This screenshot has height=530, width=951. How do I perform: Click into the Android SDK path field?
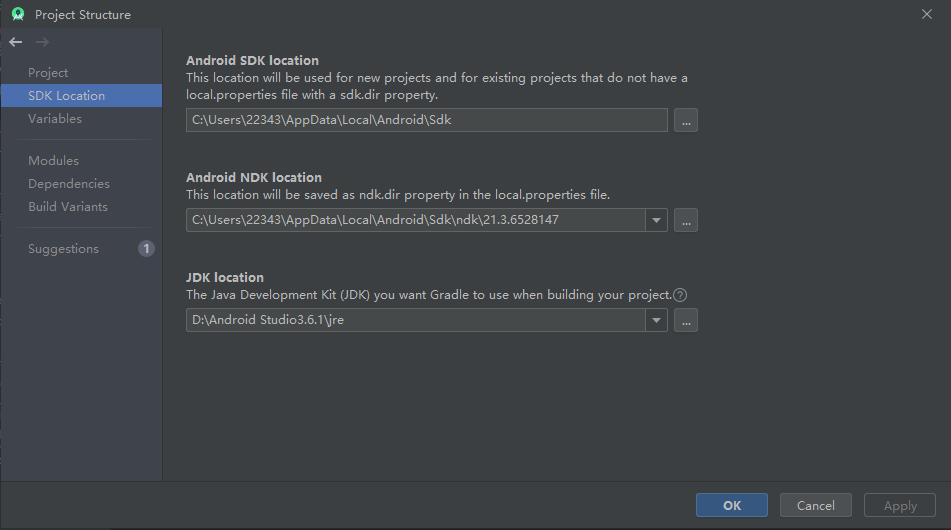426,120
